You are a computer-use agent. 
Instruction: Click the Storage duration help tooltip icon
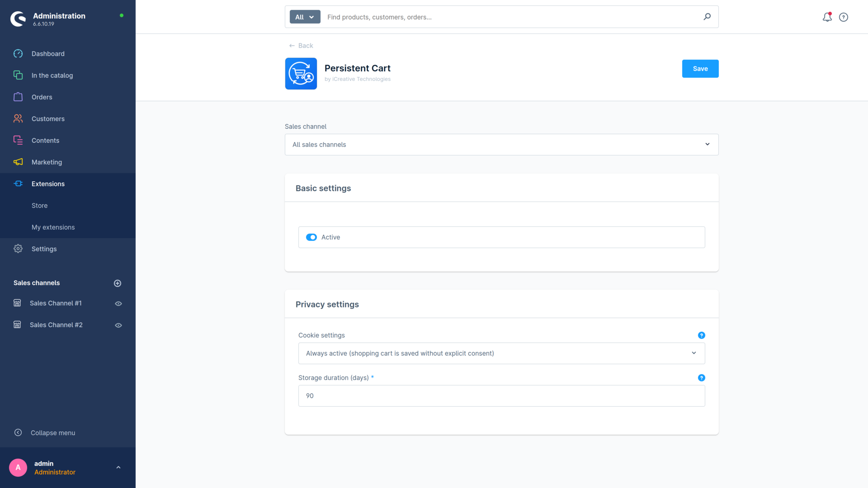click(701, 378)
